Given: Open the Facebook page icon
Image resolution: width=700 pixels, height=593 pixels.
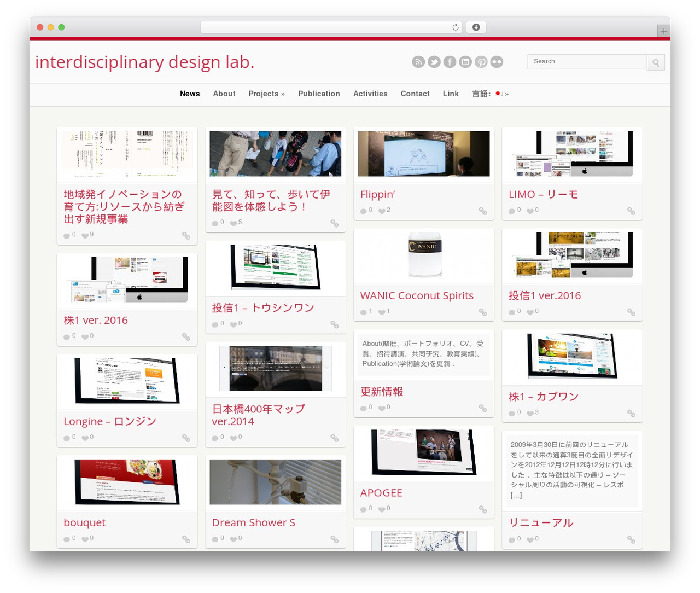Looking at the screenshot, I should point(450,62).
